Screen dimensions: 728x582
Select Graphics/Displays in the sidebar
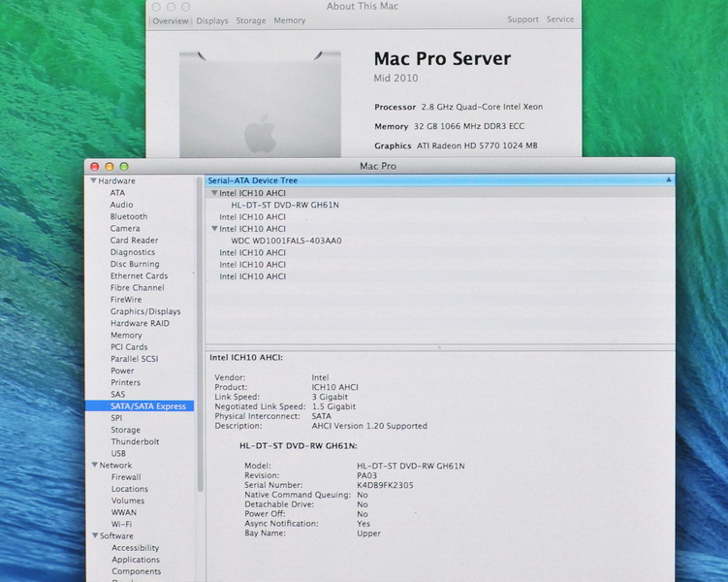click(x=145, y=311)
